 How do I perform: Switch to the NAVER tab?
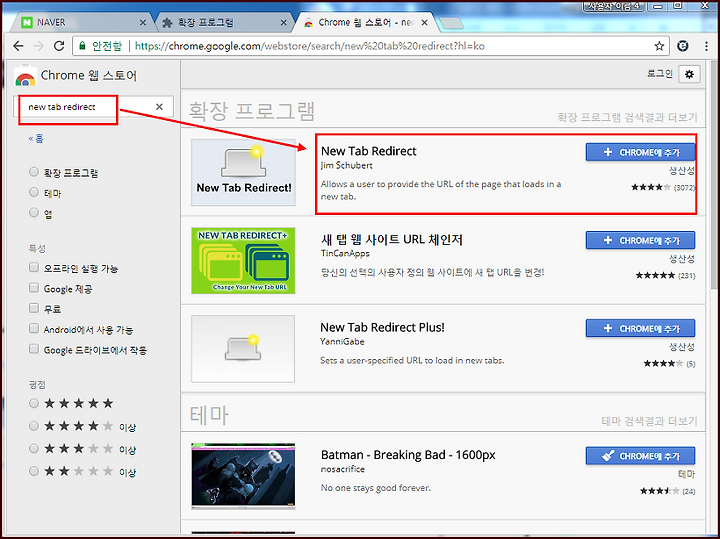[82, 22]
